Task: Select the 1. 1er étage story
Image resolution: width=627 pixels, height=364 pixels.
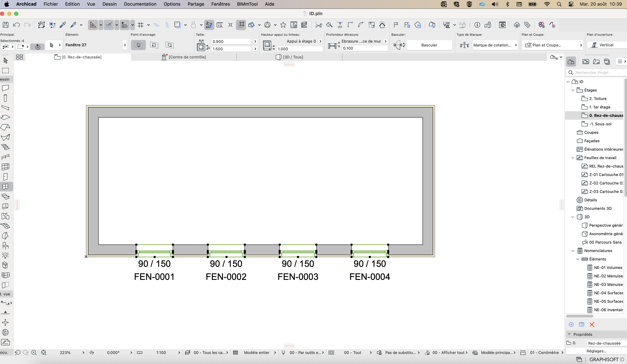Action: pos(599,107)
